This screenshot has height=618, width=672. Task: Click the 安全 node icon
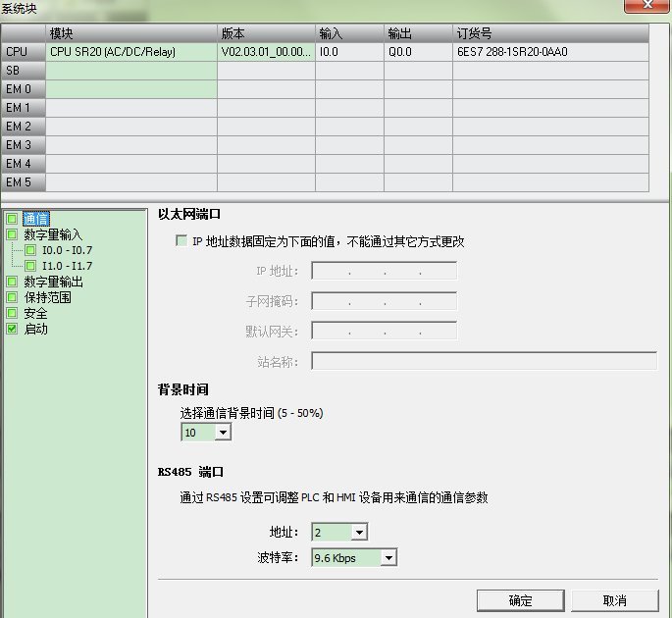click(x=12, y=313)
